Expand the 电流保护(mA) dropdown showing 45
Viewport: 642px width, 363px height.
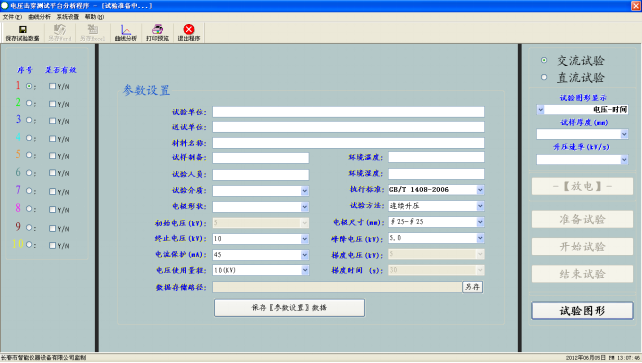(305, 255)
